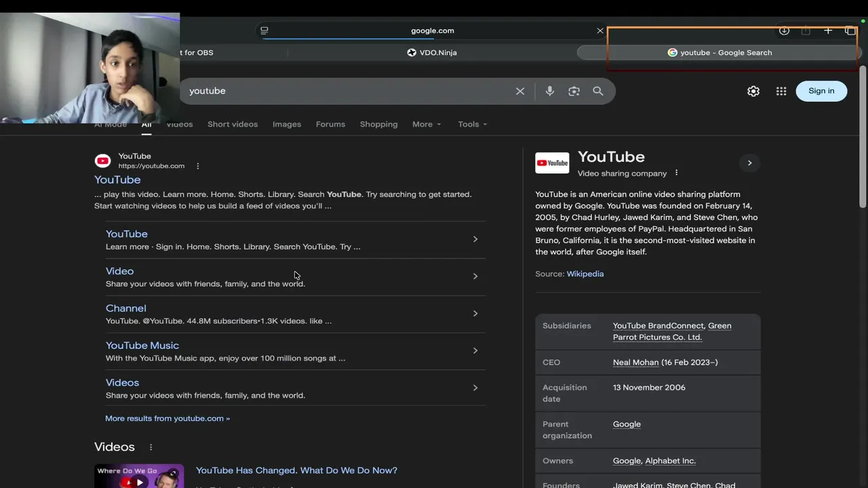This screenshot has height=488, width=868.
Task: Expand the Video sitelink arrow
Action: point(475,277)
